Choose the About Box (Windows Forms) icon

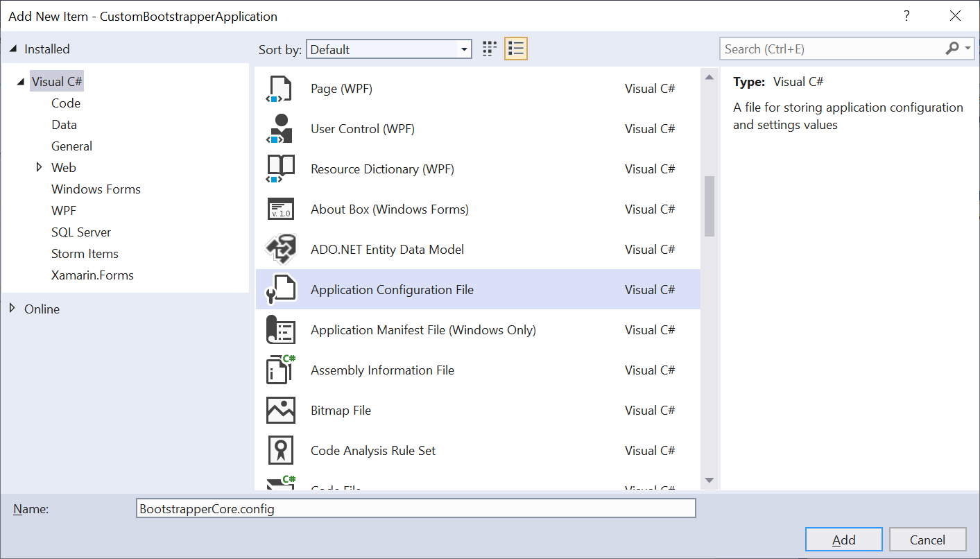pos(280,209)
